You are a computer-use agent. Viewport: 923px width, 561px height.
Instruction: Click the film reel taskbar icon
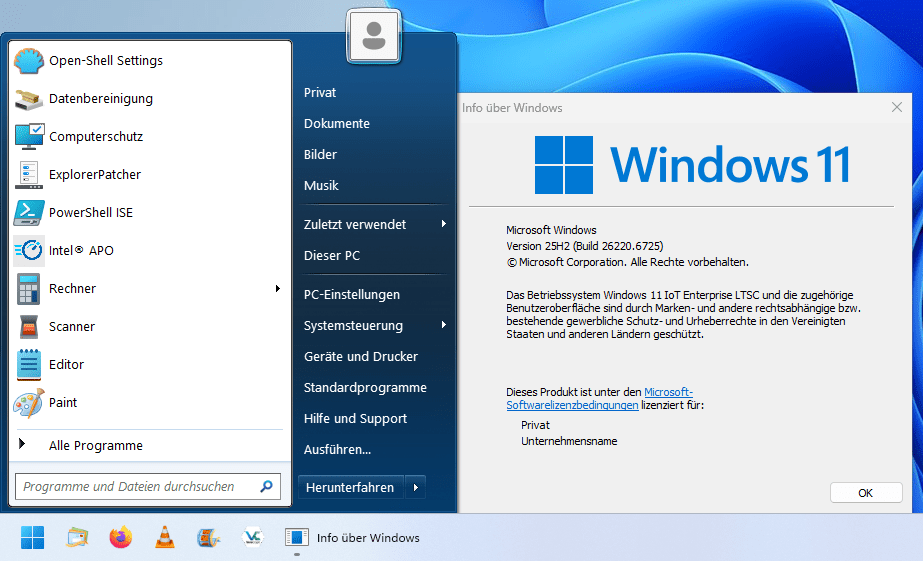[x=208, y=537]
